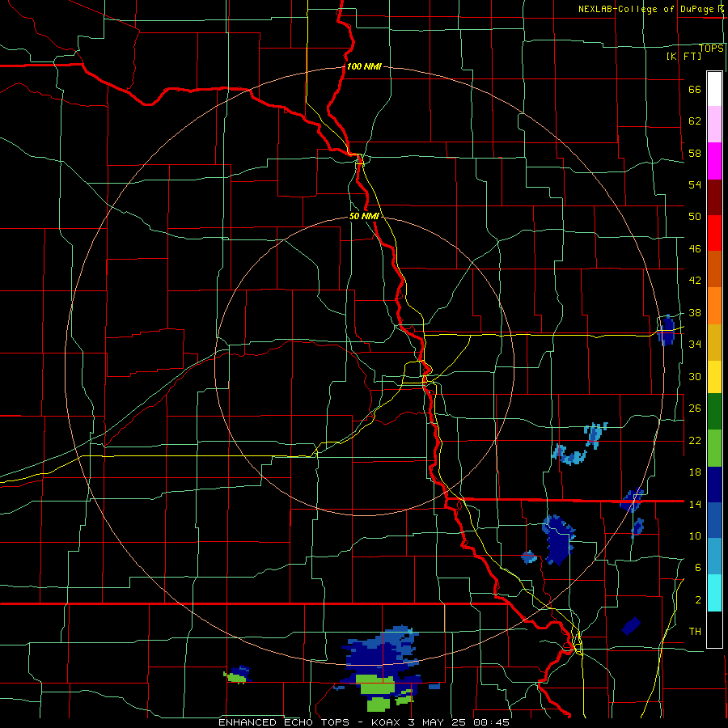This screenshot has width=728, height=728.
Task: Click the '6' legend value
Action: click(x=698, y=568)
